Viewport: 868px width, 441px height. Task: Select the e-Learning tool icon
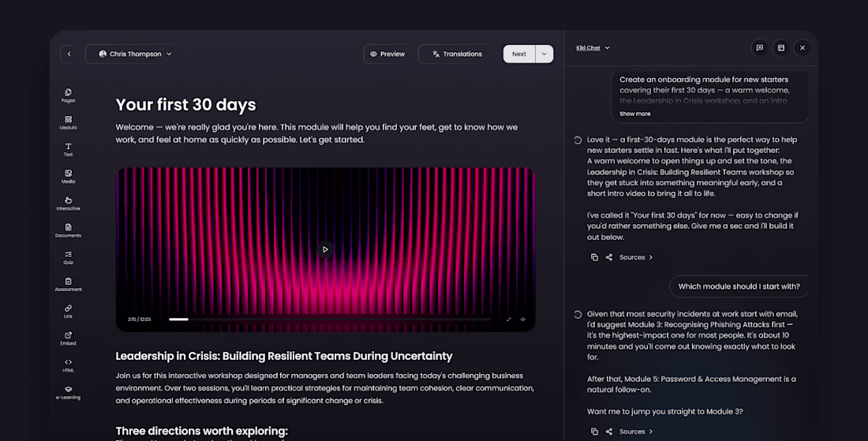click(68, 393)
